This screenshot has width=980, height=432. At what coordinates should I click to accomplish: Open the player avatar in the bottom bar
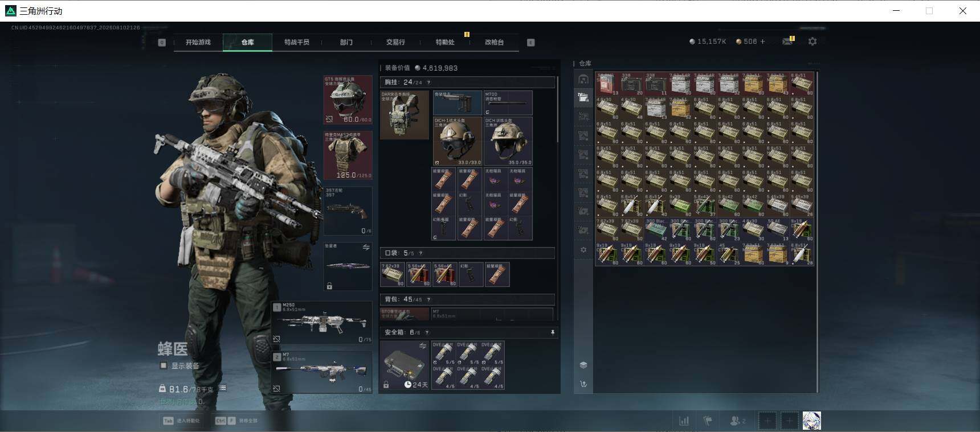(812, 421)
